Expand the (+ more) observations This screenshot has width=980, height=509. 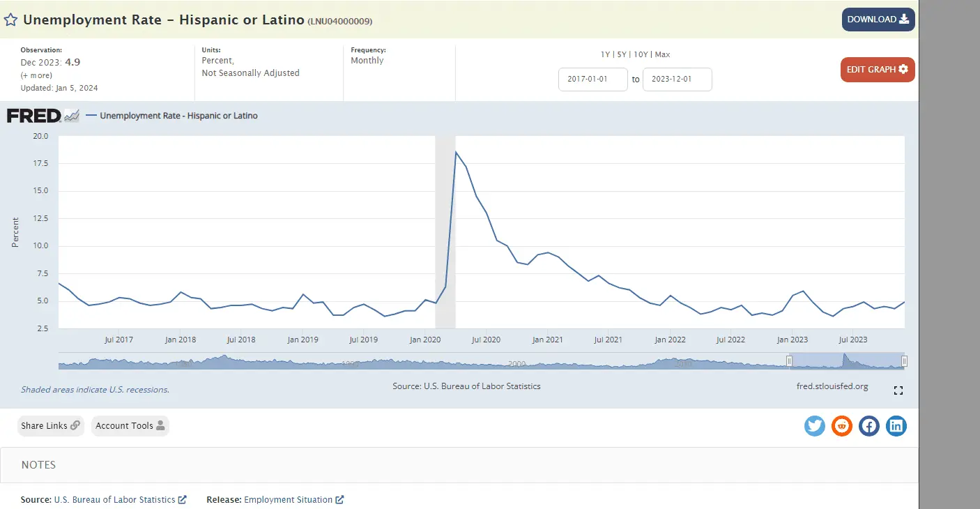point(36,75)
